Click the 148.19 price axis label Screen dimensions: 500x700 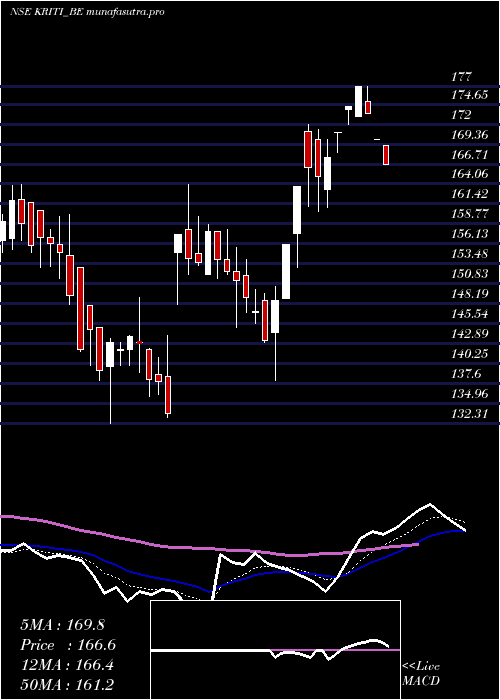tap(469, 294)
